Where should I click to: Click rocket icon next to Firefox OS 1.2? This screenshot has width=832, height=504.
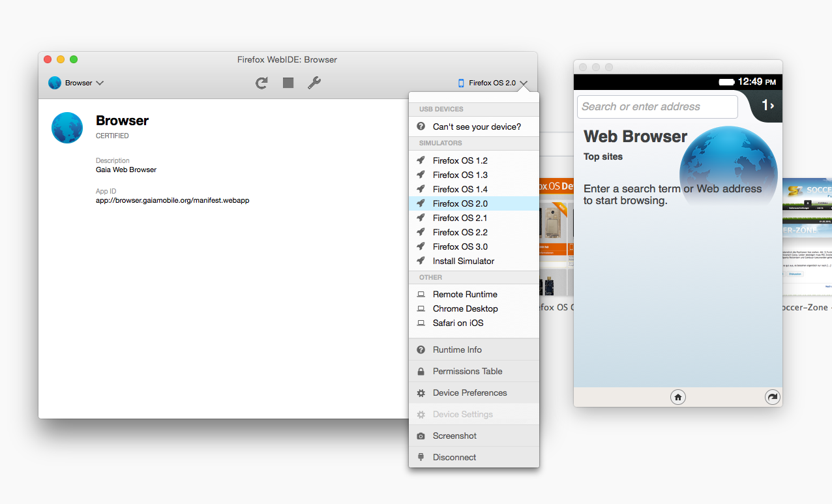click(421, 160)
